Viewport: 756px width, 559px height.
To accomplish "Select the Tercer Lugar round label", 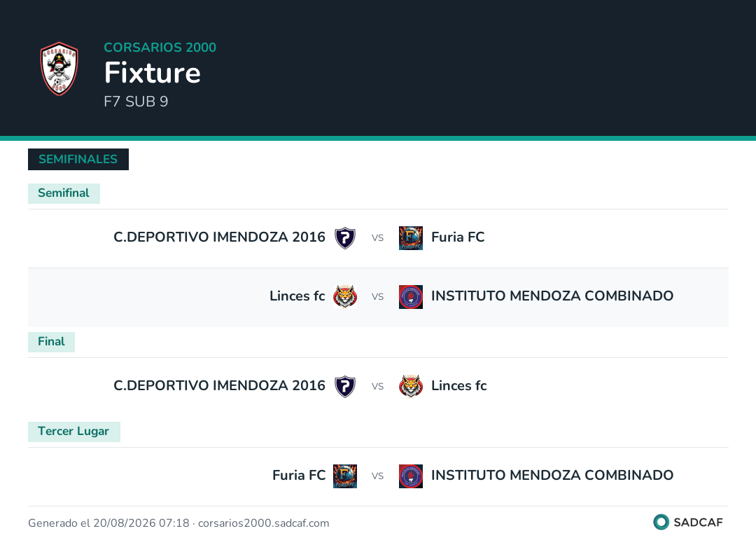I will click(x=73, y=432).
